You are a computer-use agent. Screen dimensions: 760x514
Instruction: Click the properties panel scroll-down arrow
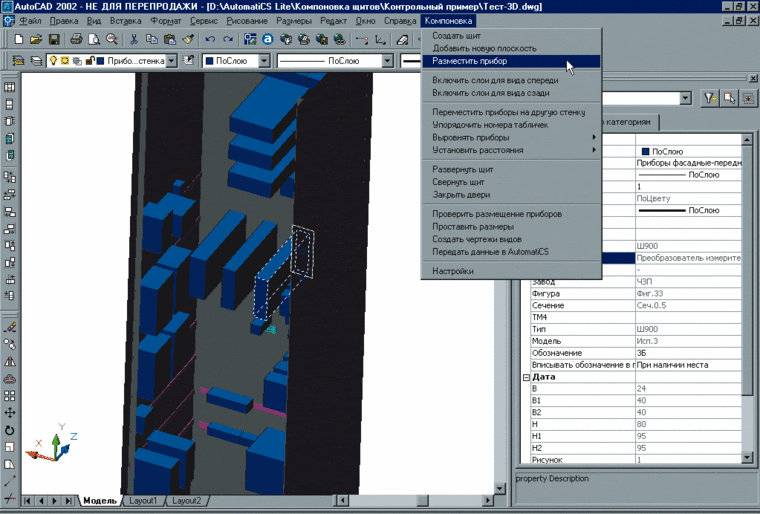[x=747, y=457]
